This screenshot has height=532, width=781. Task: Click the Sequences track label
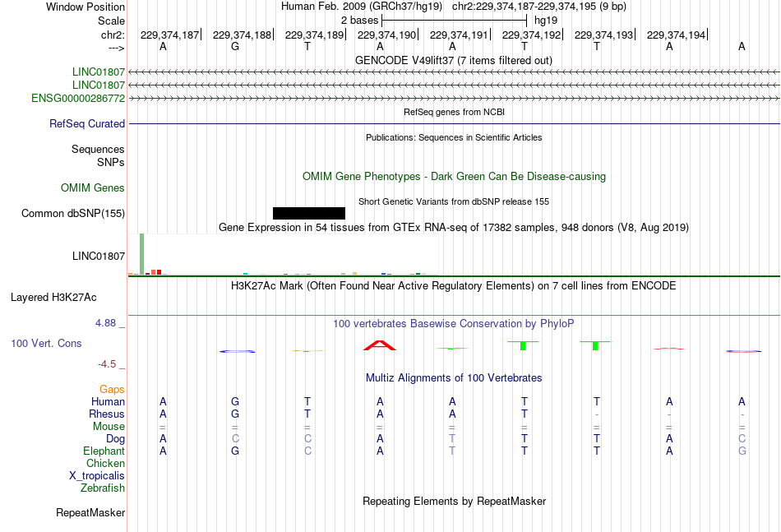point(98,149)
